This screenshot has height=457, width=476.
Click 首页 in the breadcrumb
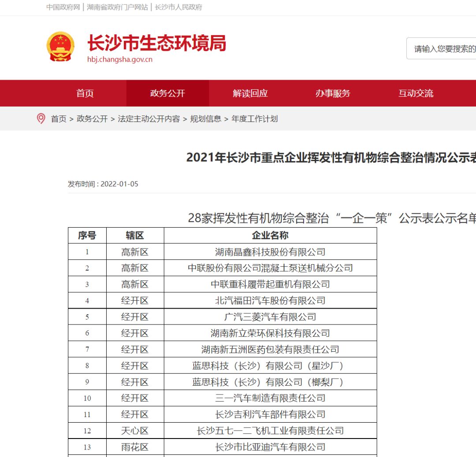pyautogui.click(x=59, y=119)
